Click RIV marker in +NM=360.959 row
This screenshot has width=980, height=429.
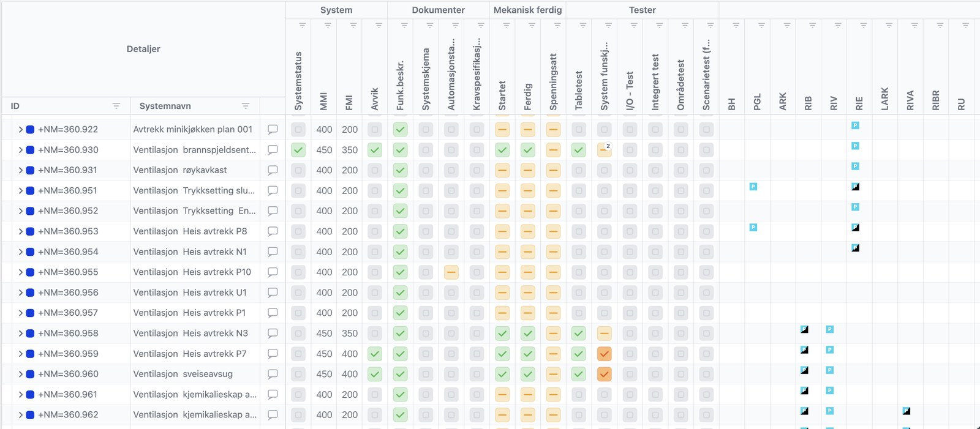click(x=830, y=350)
